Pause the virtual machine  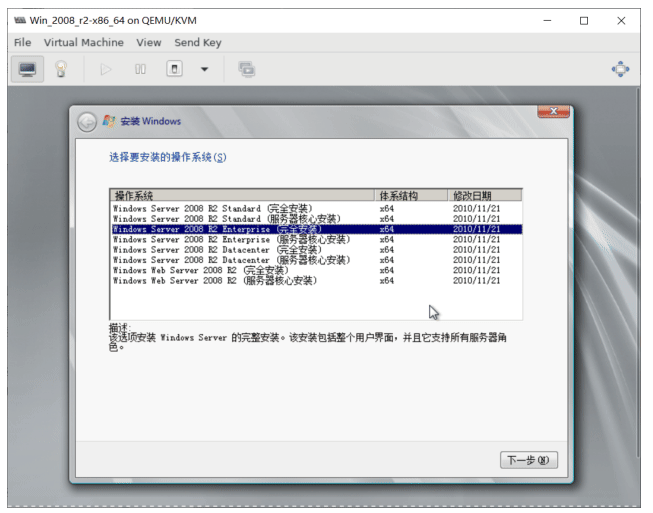[140, 69]
